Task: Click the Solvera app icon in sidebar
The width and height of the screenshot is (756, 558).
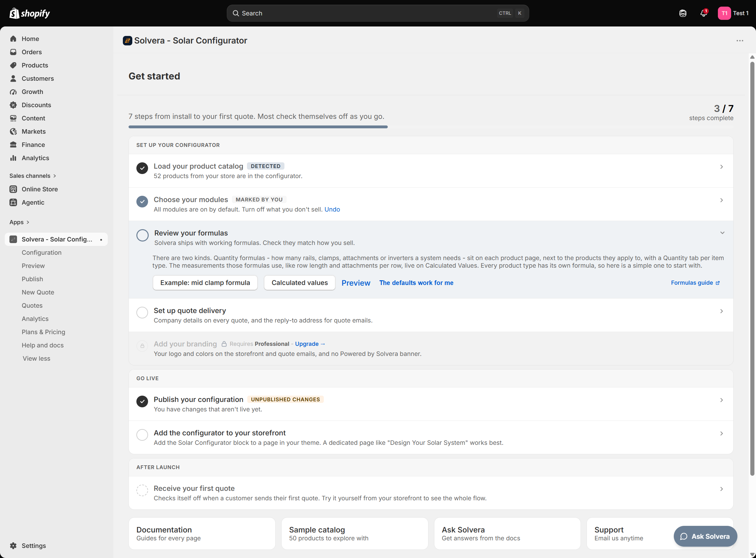Action: (x=13, y=240)
